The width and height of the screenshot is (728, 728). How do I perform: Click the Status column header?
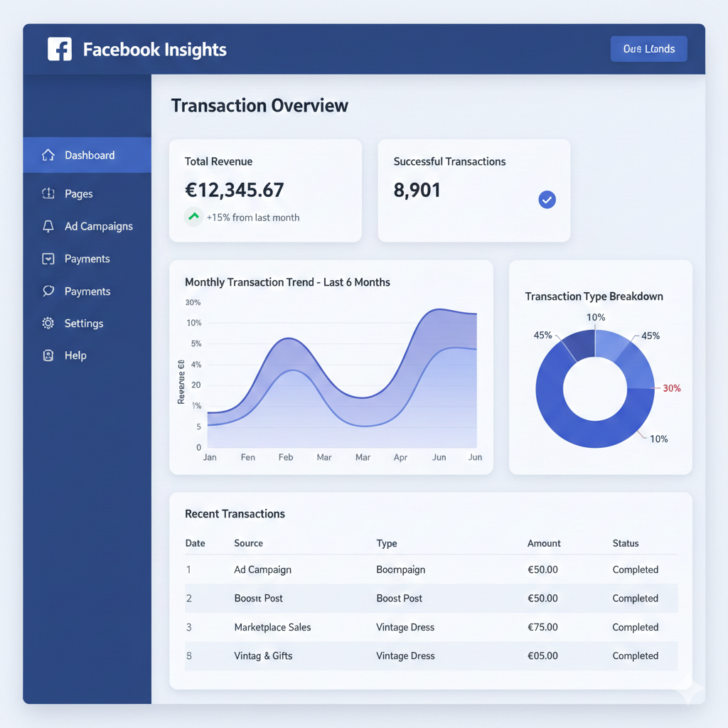coord(626,543)
